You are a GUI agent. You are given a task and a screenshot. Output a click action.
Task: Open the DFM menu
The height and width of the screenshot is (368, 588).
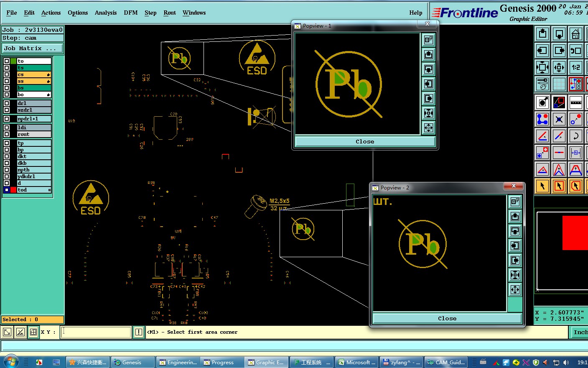click(131, 13)
